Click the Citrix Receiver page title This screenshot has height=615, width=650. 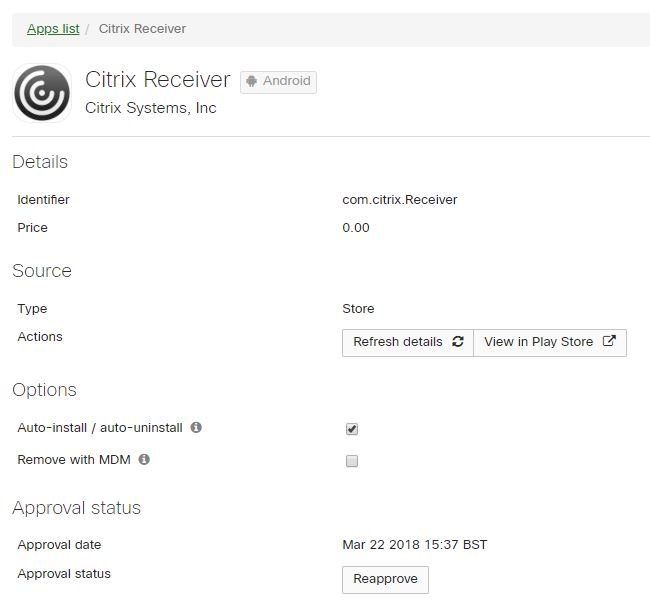click(x=158, y=80)
